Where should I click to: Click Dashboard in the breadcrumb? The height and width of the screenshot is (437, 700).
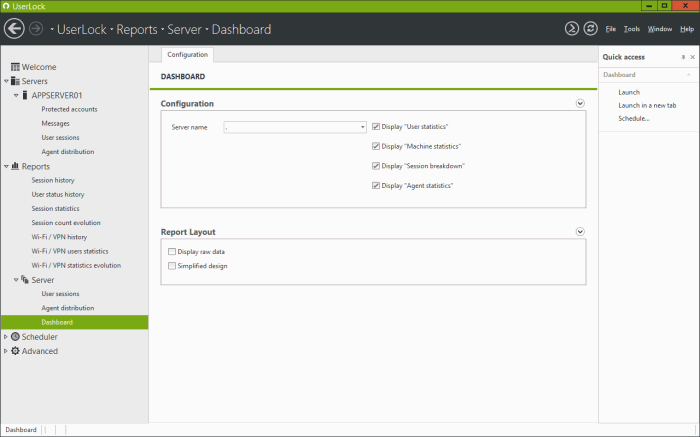pyautogui.click(x=241, y=29)
